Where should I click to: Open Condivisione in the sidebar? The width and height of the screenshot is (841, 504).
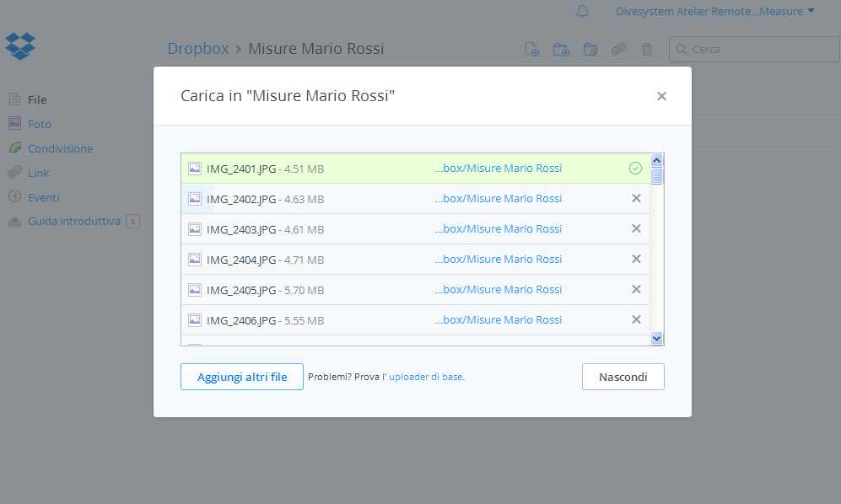(x=60, y=148)
